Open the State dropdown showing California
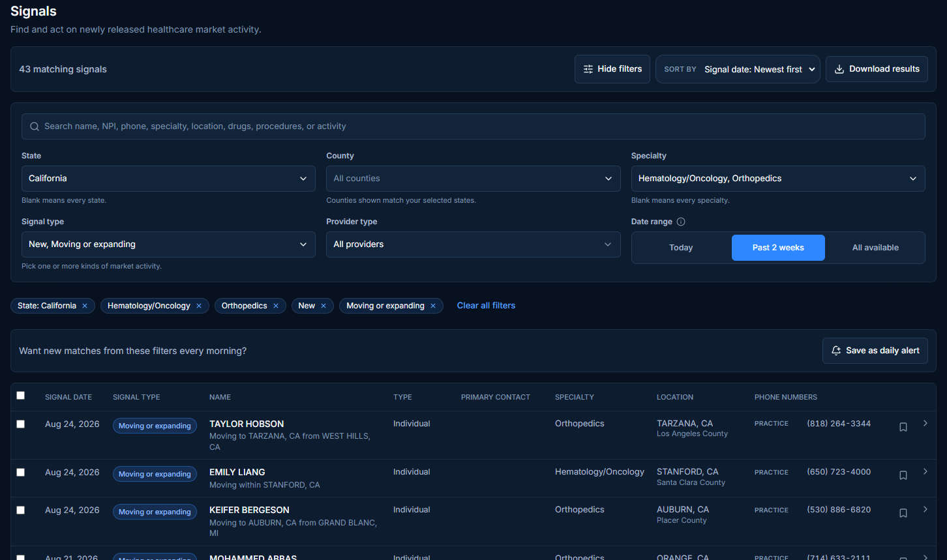The width and height of the screenshot is (947, 560). (168, 179)
